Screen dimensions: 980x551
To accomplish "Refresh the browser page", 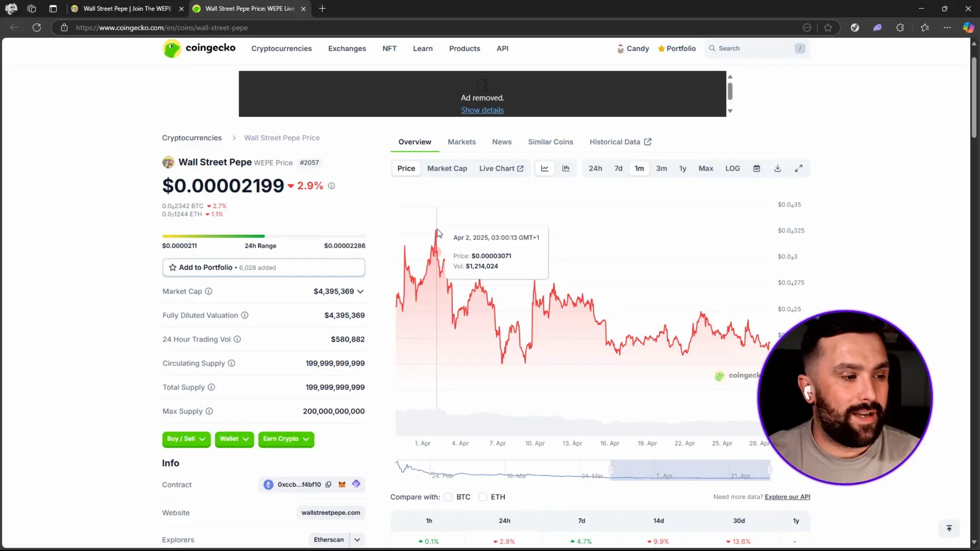I will 37,28.
